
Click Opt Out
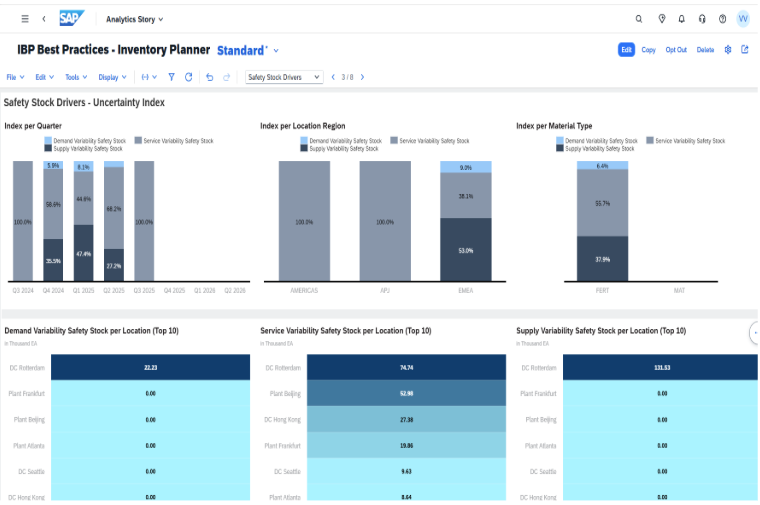pyautogui.click(x=676, y=49)
